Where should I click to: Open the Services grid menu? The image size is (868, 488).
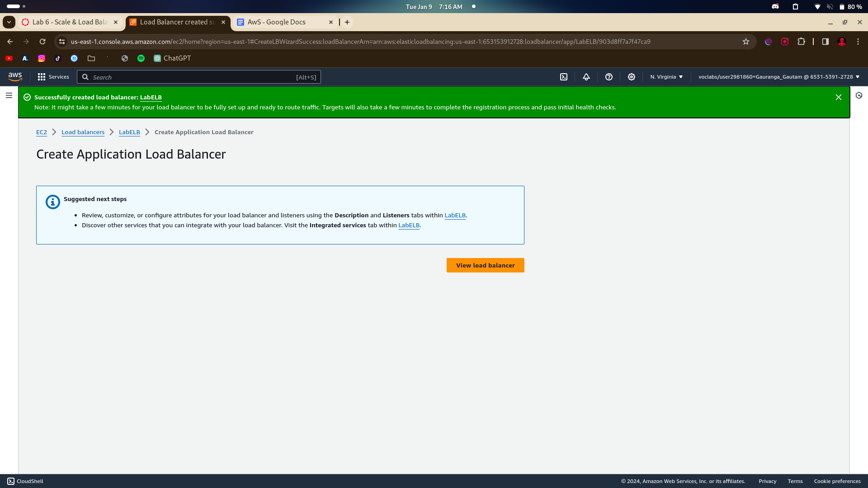click(x=53, y=77)
